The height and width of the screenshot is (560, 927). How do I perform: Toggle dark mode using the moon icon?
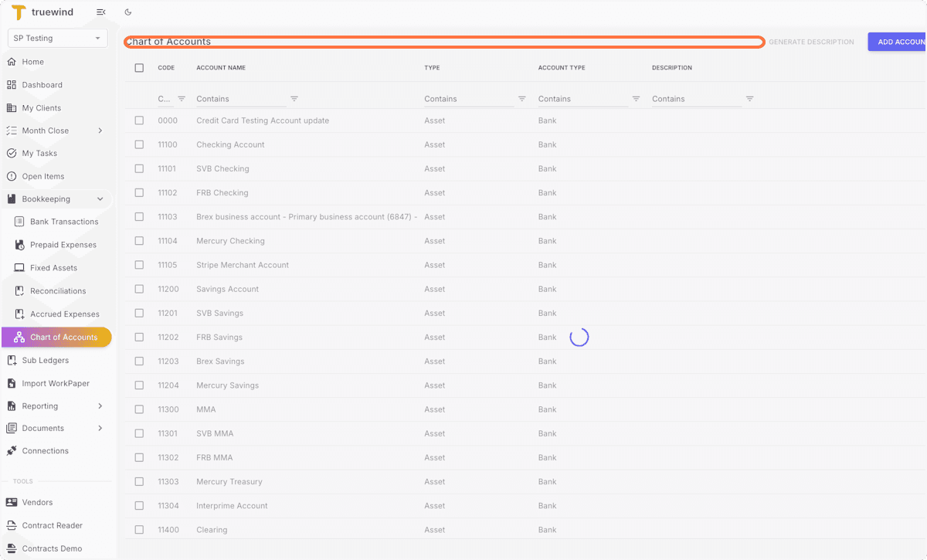(x=128, y=12)
